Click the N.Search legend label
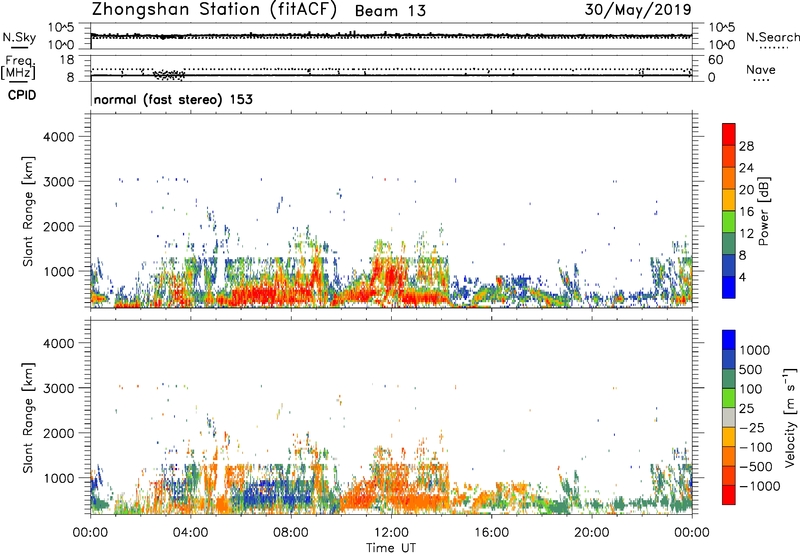 click(x=772, y=37)
